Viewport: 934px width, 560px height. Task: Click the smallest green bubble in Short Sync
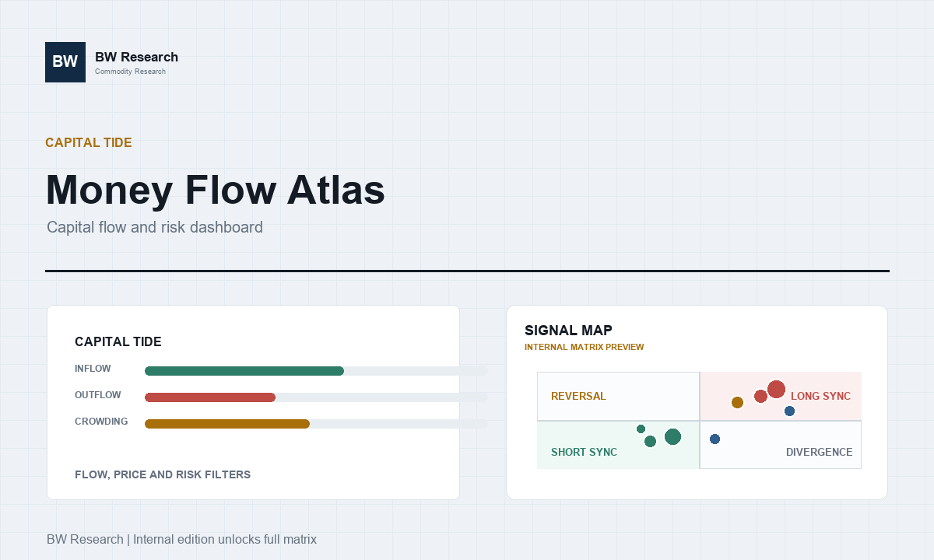coord(641,429)
